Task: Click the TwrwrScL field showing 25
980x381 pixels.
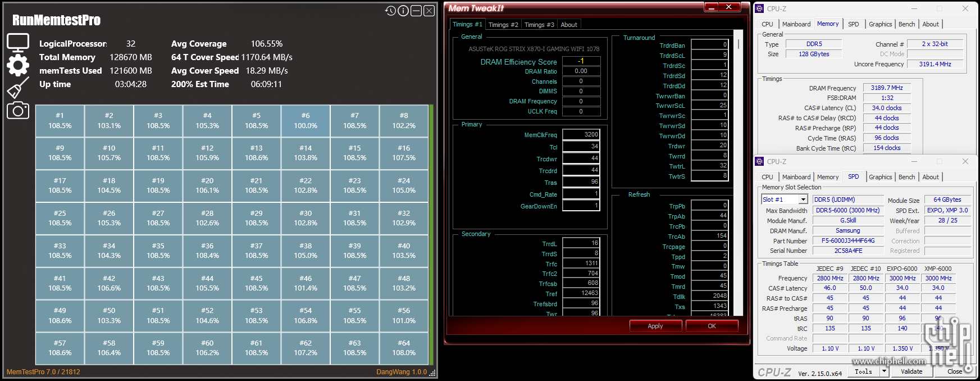Action: (710, 105)
